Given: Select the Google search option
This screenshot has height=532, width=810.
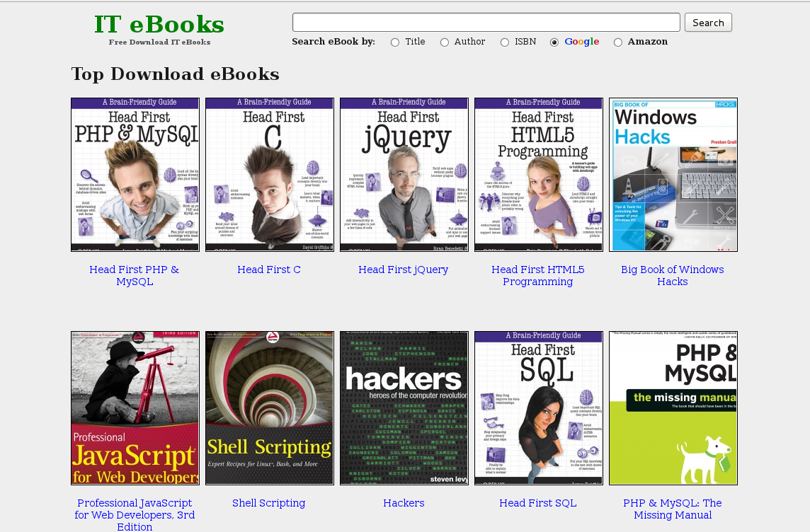Looking at the screenshot, I should pyautogui.click(x=554, y=42).
